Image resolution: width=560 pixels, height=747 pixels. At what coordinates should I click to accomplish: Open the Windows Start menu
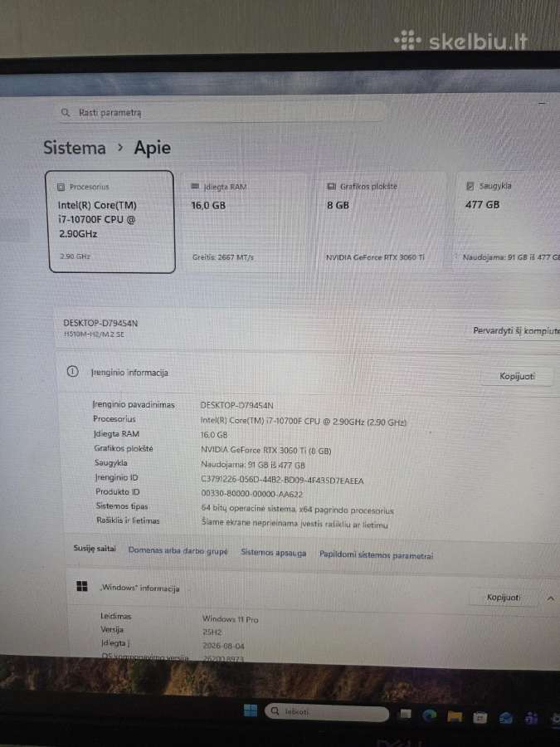pyautogui.click(x=251, y=710)
